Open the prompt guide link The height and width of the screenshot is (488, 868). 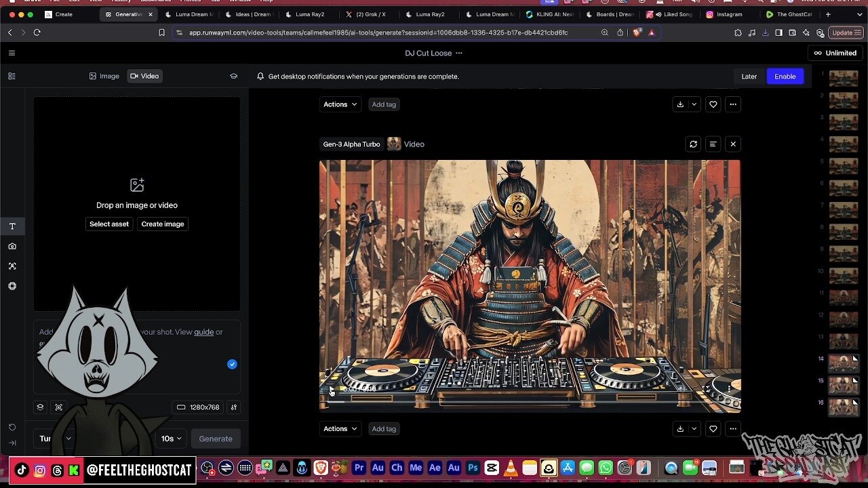pos(204,331)
